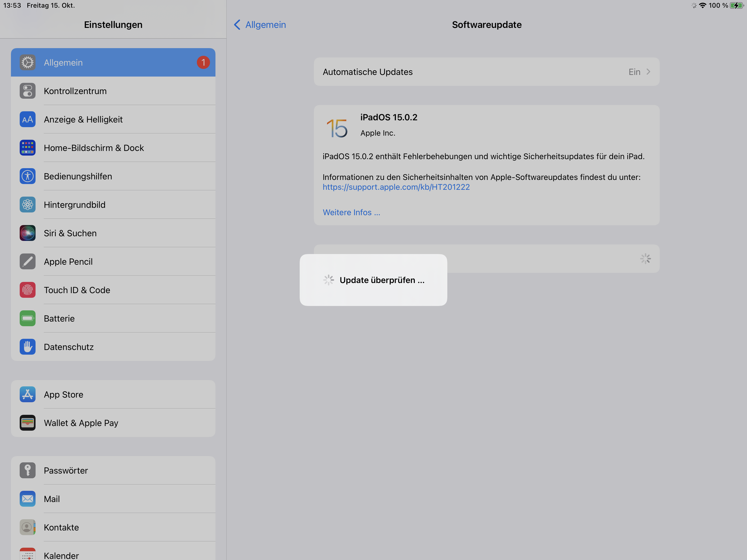This screenshot has width=747, height=560.
Task: Go back using the Allgemein chevron
Action: point(237,25)
